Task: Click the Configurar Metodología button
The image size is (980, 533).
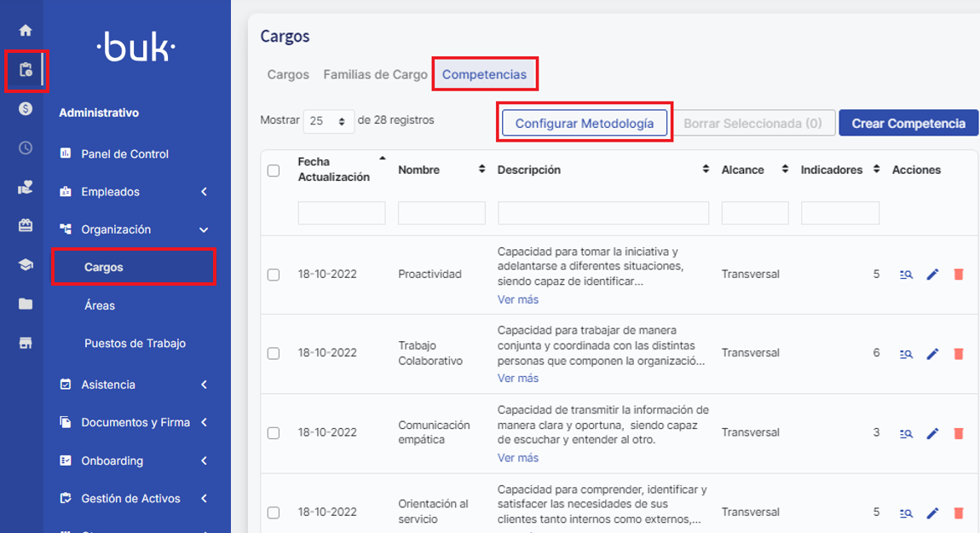Action: point(584,124)
